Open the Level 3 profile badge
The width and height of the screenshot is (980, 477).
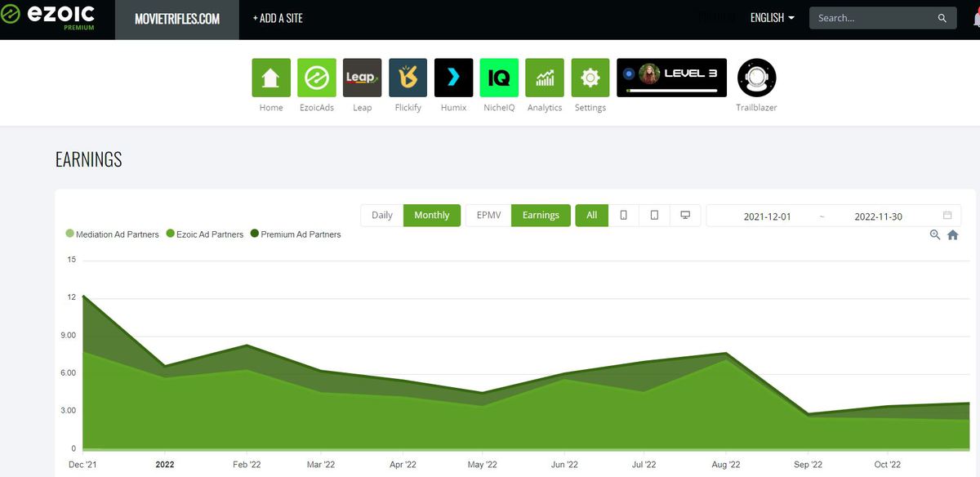point(671,78)
